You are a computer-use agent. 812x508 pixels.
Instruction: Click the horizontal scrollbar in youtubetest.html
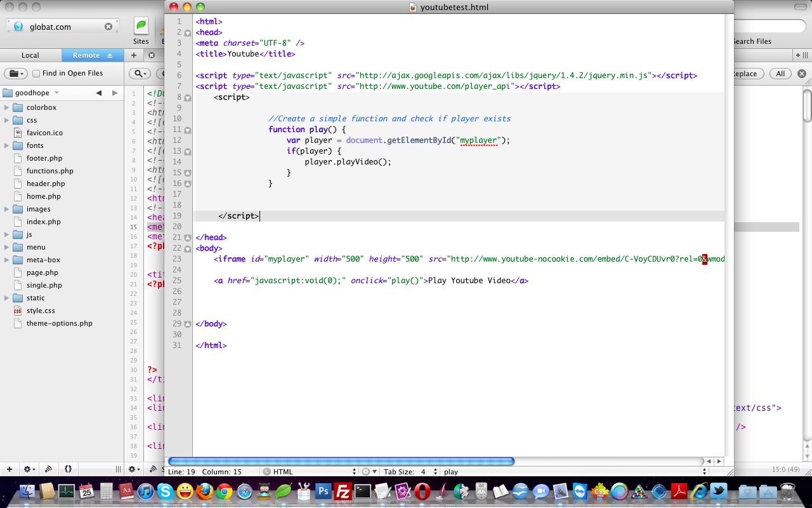[341, 461]
